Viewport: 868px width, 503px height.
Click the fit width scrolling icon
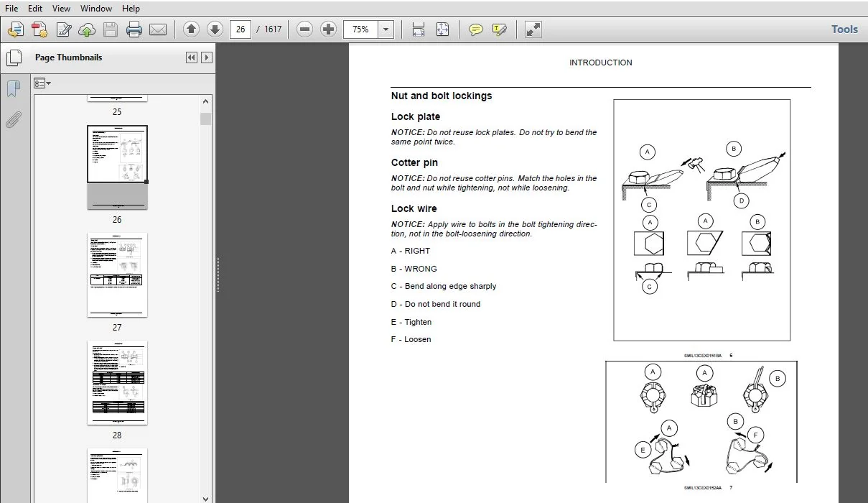419,29
